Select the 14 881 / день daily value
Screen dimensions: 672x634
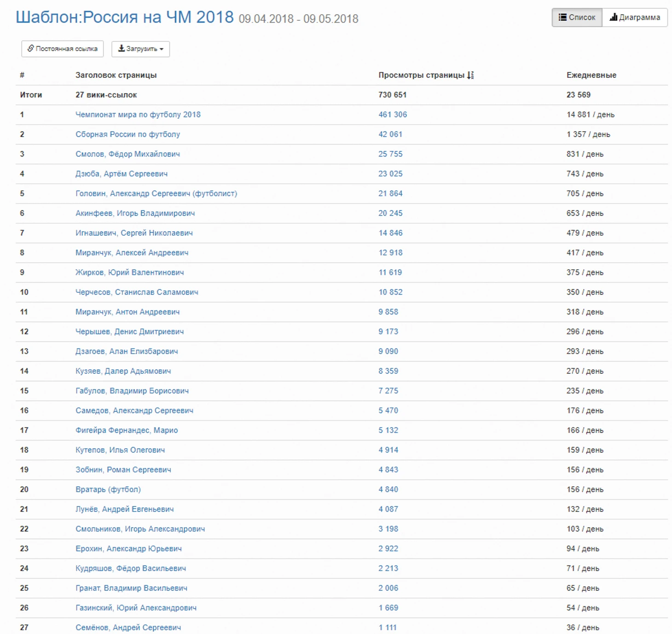pyautogui.click(x=590, y=115)
